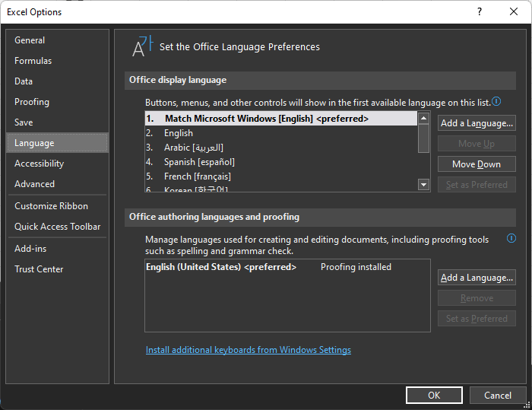Select the Language options category
Screen dimensions: 532x410
click(57, 143)
